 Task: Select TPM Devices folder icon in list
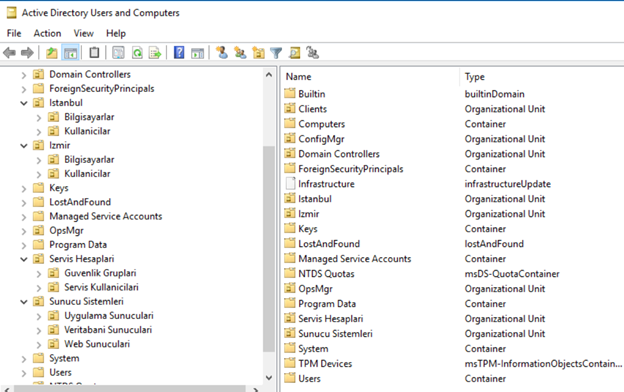click(290, 364)
